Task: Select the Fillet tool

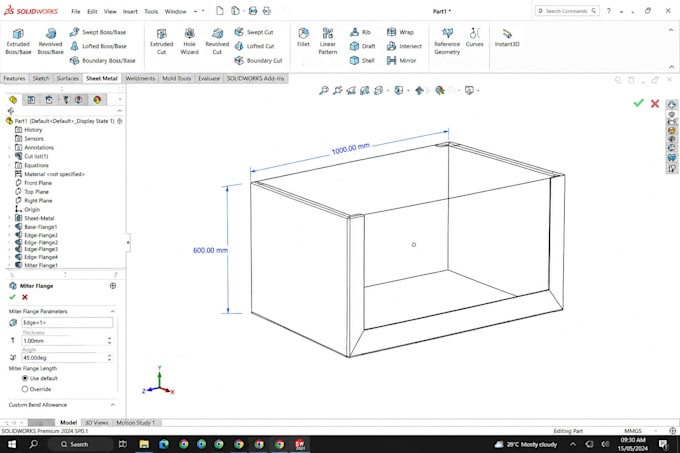Action: click(x=304, y=37)
